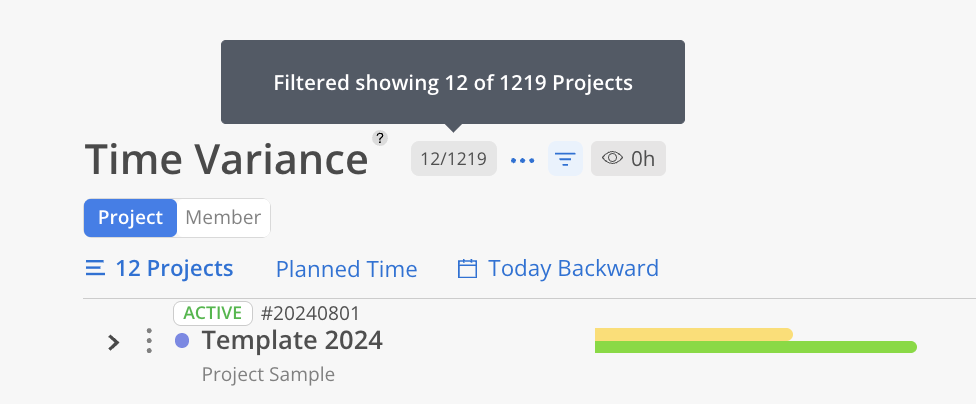The height and width of the screenshot is (404, 976).
Task: Click the help question mark icon
Action: click(x=380, y=138)
